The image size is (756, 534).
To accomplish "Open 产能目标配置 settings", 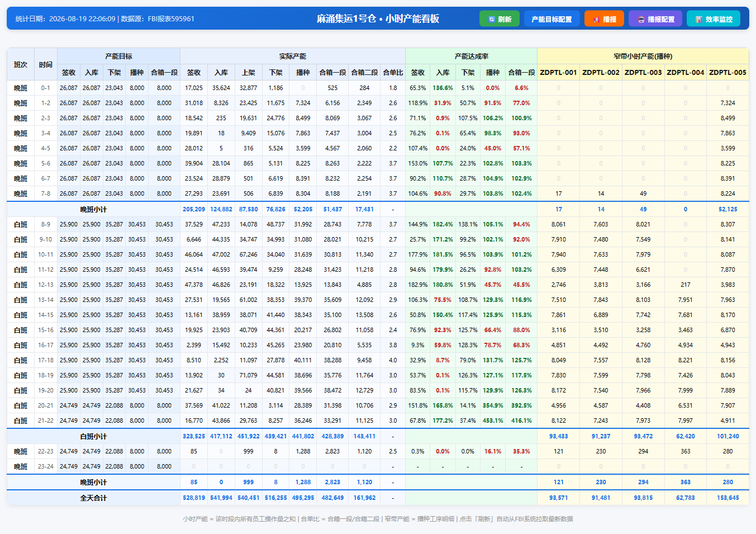I will pyautogui.click(x=551, y=19).
